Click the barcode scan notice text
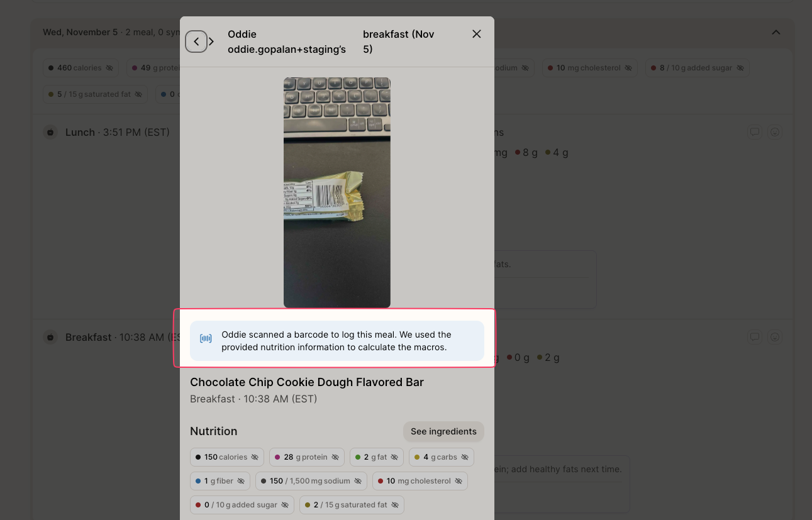Image resolution: width=812 pixels, height=520 pixels. (x=336, y=341)
